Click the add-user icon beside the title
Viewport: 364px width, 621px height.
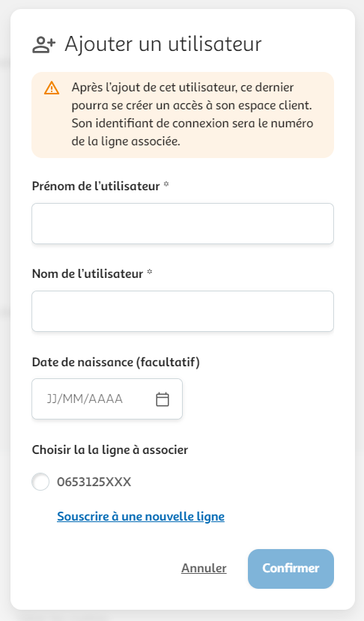tap(43, 44)
